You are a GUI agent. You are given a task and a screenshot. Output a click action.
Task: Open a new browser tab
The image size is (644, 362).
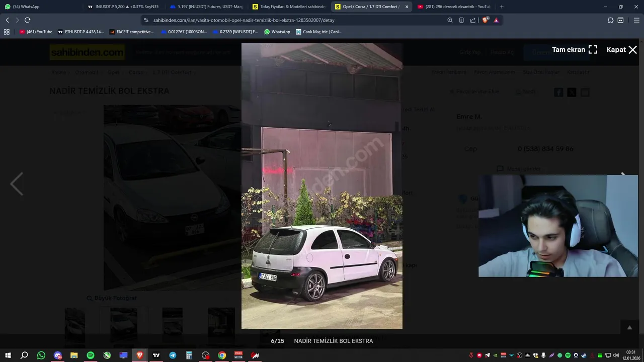pos(502,7)
